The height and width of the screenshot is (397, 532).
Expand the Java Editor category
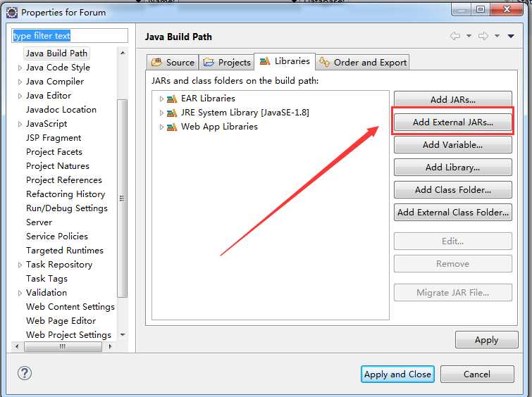(x=20, y=96)
